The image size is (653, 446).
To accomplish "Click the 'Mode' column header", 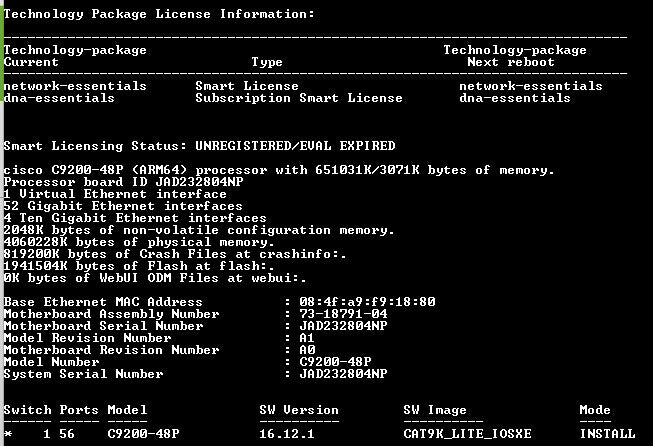I will [595, 410].
